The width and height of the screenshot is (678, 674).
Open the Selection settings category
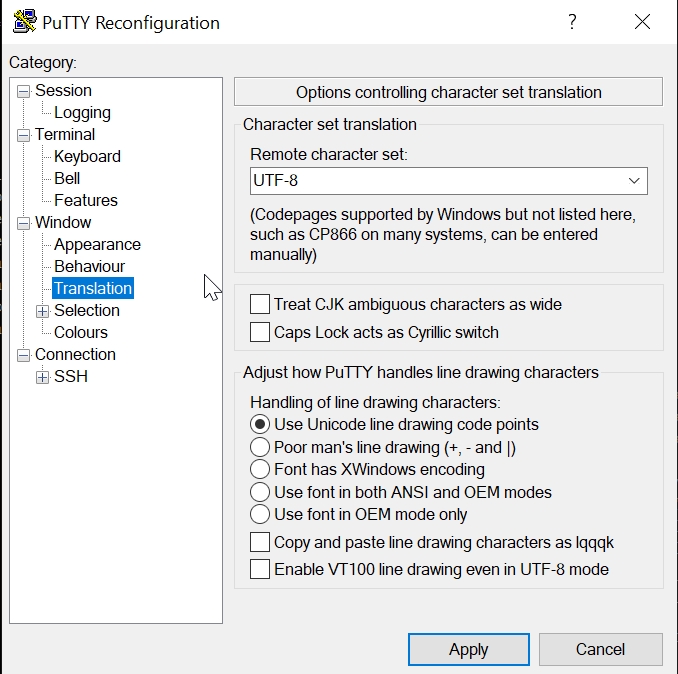point(86,310)
